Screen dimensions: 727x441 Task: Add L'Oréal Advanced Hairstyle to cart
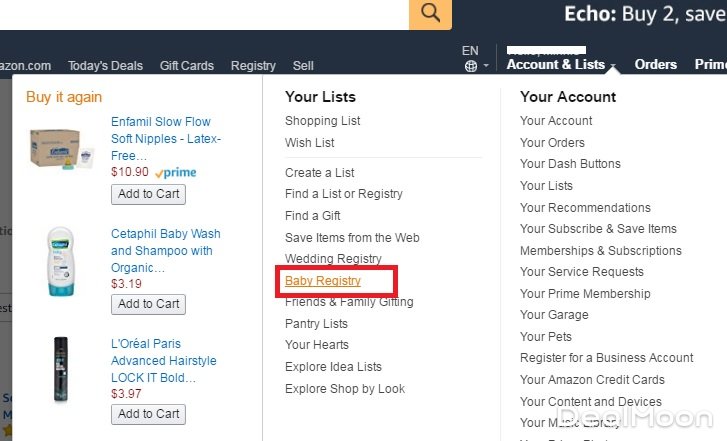(148, 414)
